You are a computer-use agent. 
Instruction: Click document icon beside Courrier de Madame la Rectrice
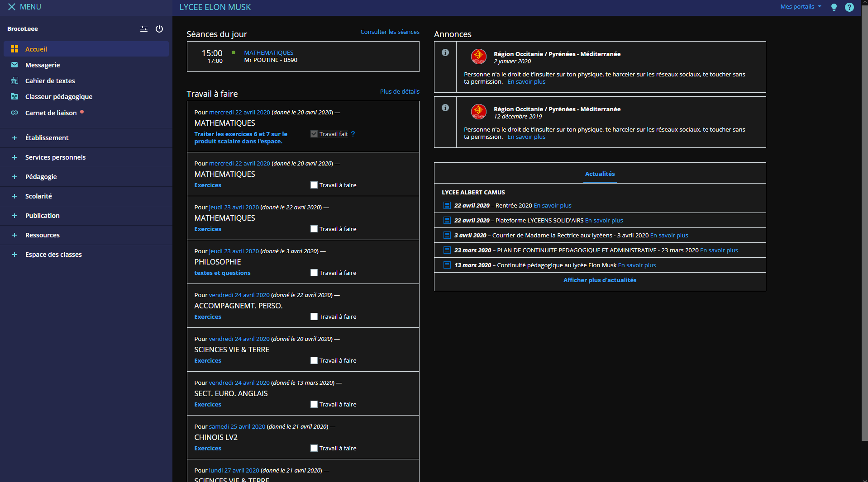[x=447, y=235]
